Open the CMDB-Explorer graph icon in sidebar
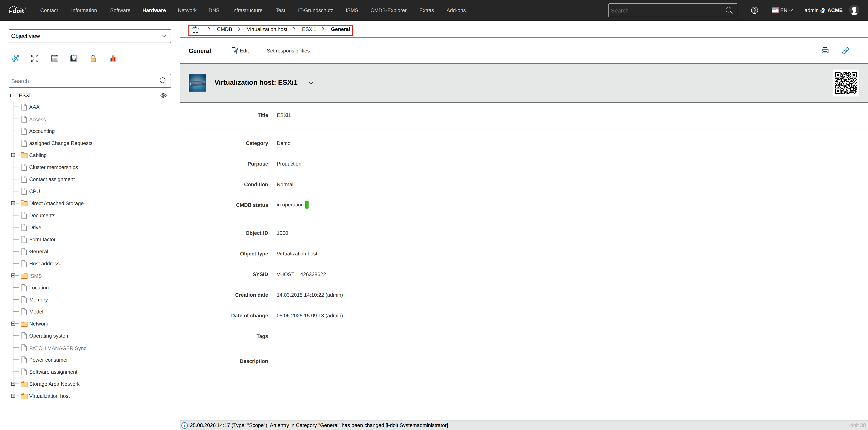Screen dimensions: 868x430 15,58
